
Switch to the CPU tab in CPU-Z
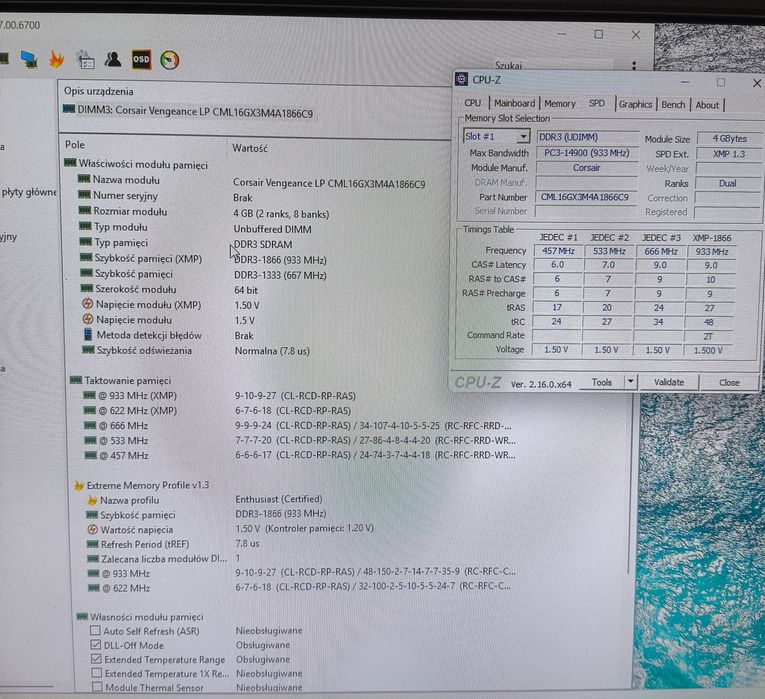(x=472, y=103)
